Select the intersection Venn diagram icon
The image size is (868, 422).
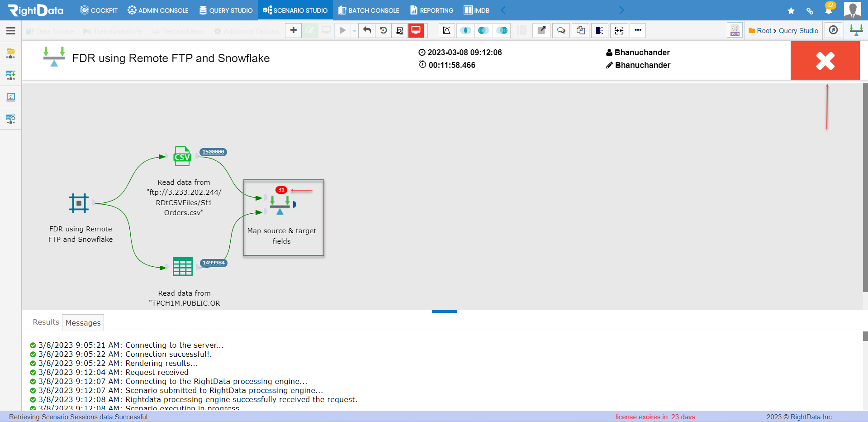tap(465, 30)
